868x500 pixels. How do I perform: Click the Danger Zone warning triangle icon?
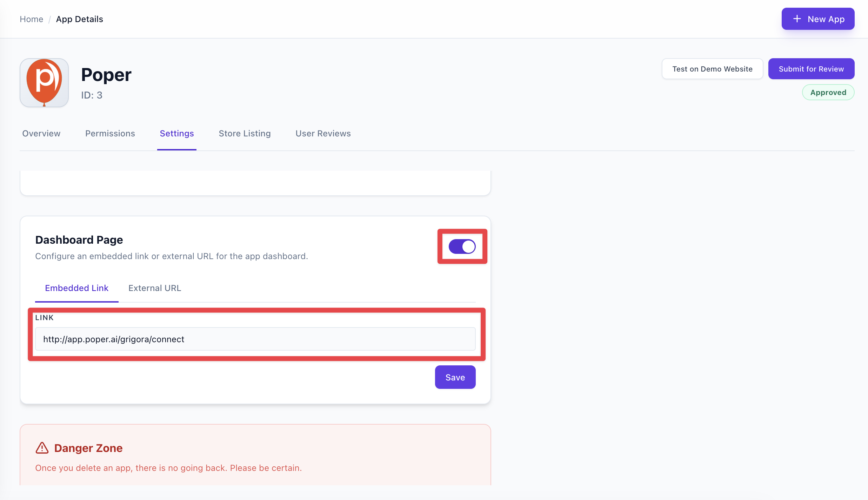click(42, 448)
